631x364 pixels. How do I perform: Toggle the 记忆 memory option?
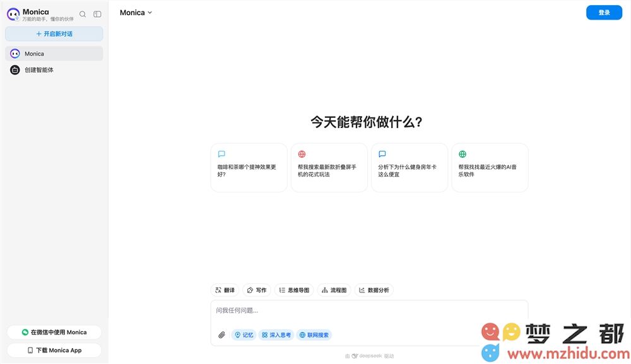pyautogui.click(x=244, y=335)
